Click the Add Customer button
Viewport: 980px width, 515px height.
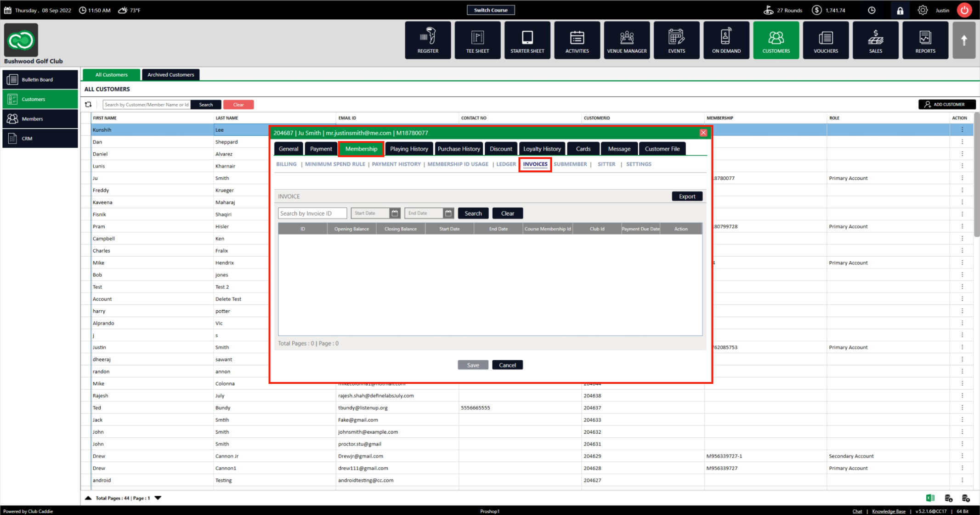pyautogui.click(x=946, y=105)
